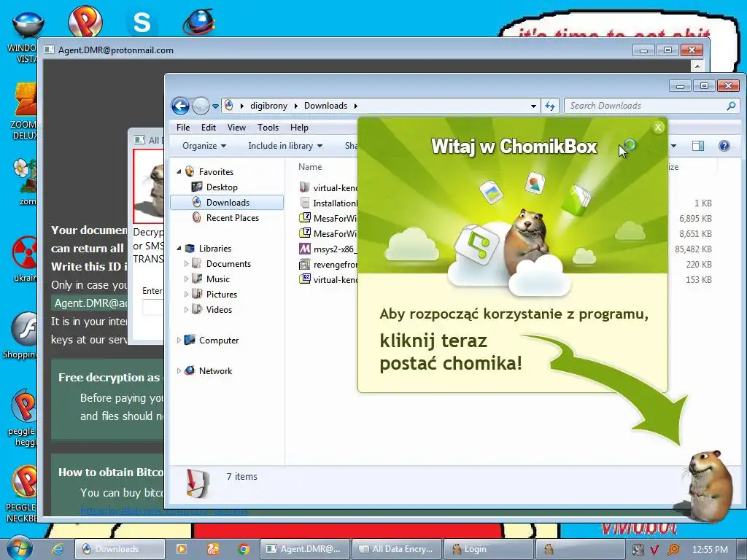Toggle the preview pane icon
747x560 pixels.
(x=698, y=146)
